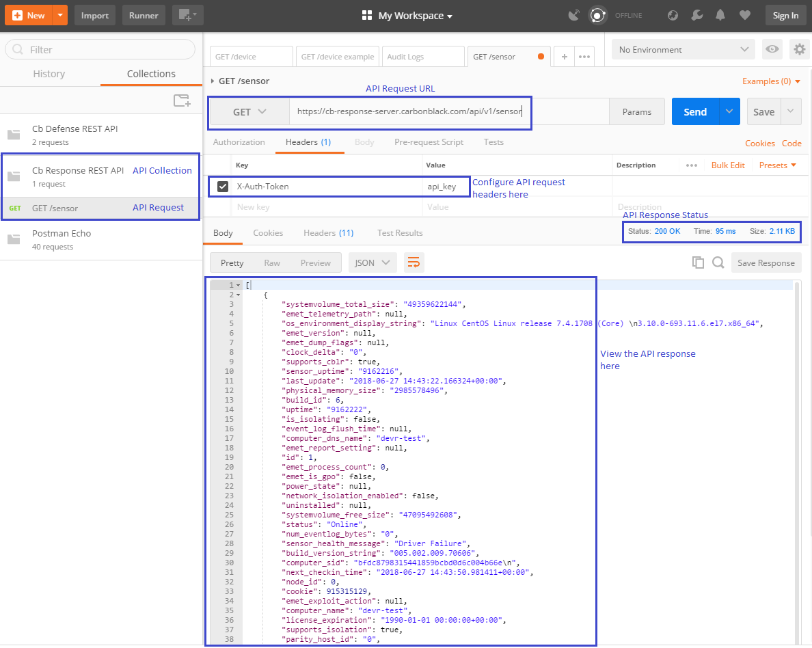Click the sync status circle icon
Screen dimensions: 812x648
pyautogui.click(x=597, y=15)
